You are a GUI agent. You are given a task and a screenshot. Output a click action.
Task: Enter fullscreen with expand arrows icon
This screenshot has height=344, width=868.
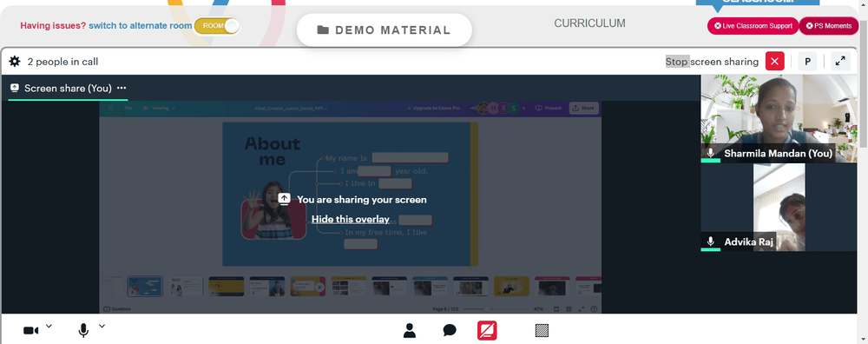(840, 62)
